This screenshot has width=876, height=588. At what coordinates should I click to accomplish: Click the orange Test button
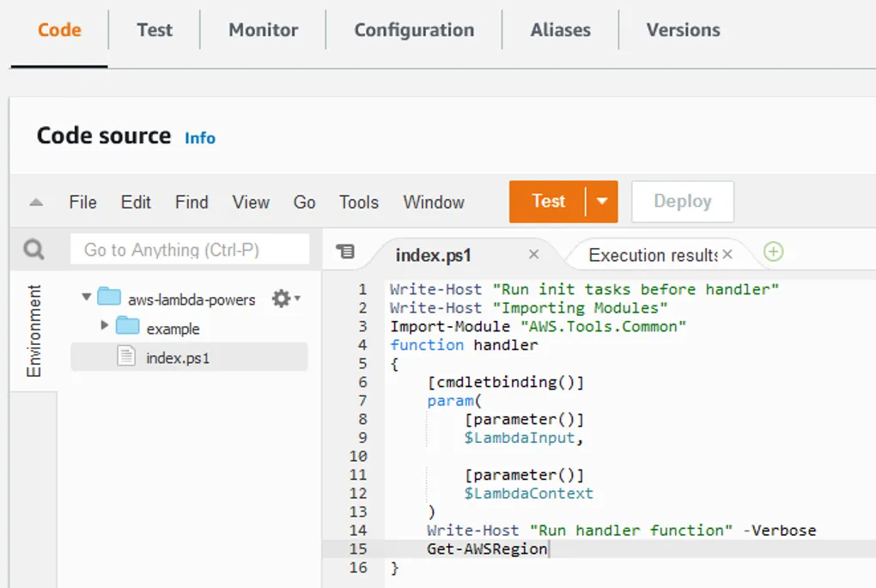548,202
